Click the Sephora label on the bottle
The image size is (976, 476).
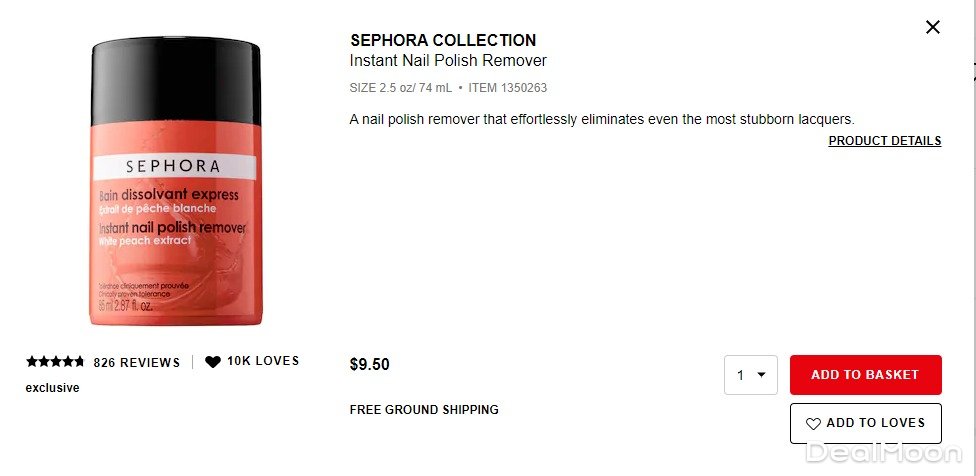point(173,167)
